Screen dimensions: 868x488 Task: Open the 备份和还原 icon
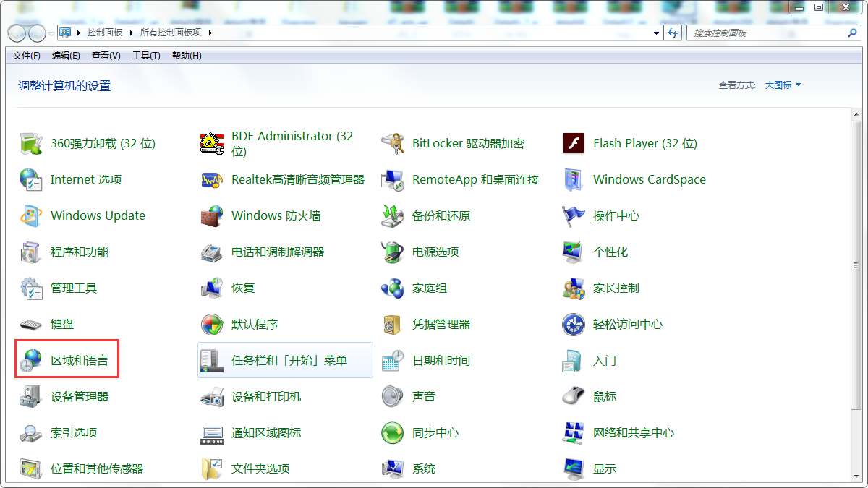click(x=392, y=215)
